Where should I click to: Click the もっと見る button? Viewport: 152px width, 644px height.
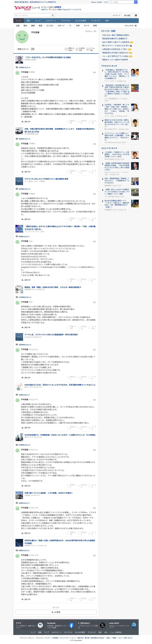56,612
